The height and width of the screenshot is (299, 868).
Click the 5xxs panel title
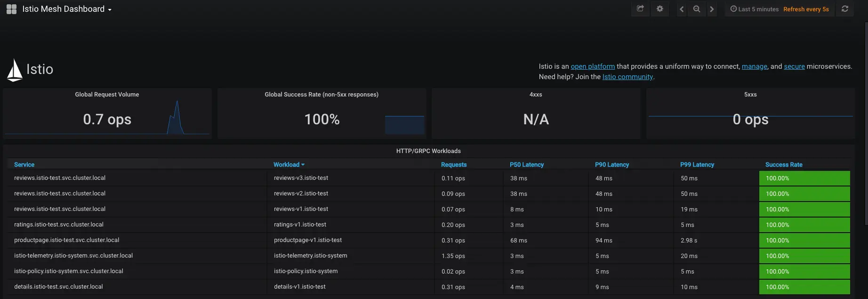(750, 95)
